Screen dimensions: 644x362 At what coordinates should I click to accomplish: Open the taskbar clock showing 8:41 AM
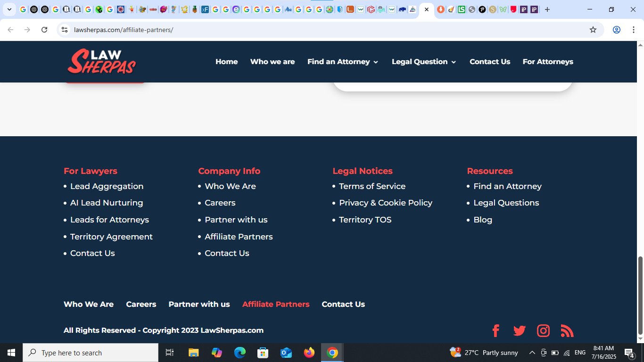603,353
